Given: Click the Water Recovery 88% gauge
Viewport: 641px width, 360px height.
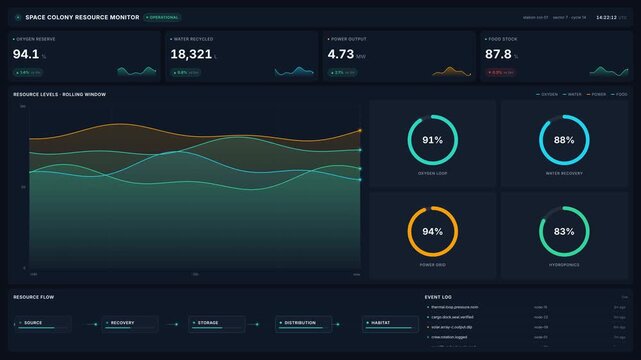Looking at the screenshot, I should tap(564, 140).
